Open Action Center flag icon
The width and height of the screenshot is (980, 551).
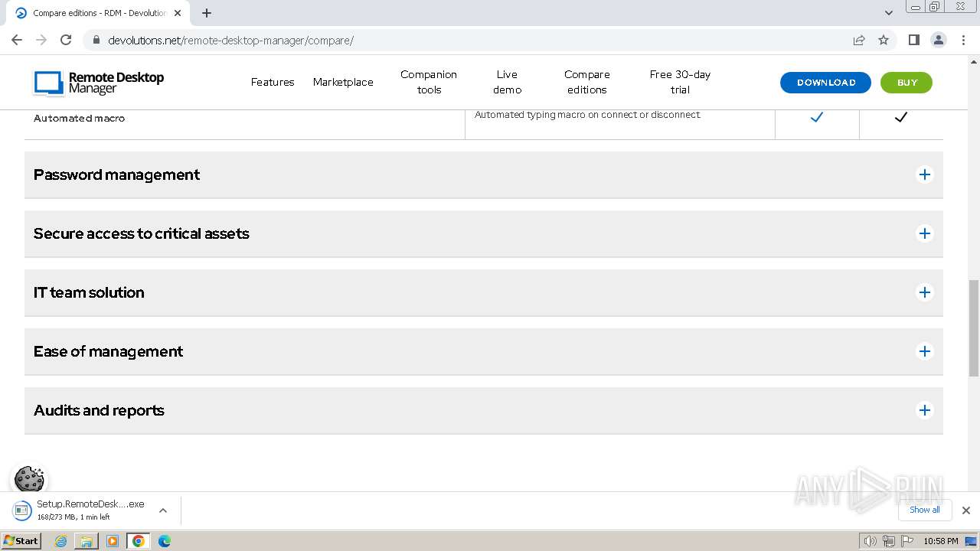pyautogui.click(x=907, y=541)
